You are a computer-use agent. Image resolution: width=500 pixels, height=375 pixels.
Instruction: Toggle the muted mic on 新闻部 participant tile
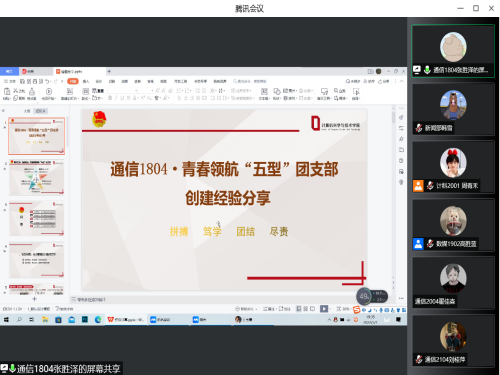coord(419,128)
